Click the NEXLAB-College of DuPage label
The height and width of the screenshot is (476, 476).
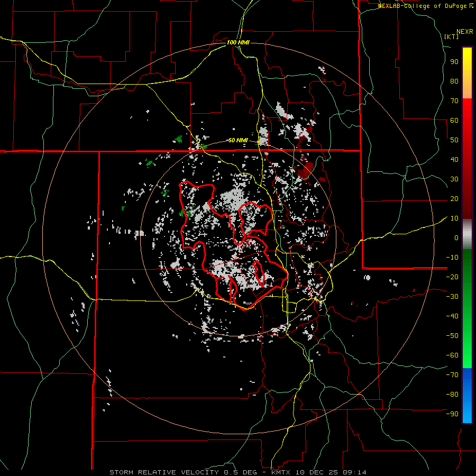tap(422, 6)
